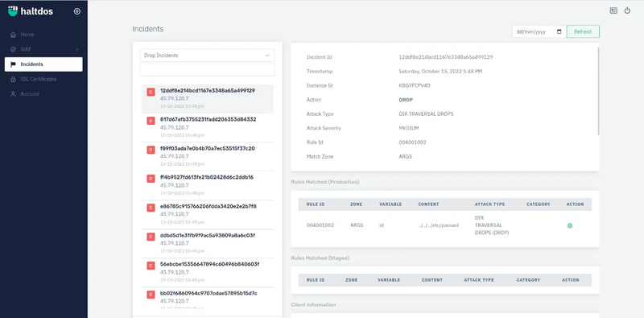Click red D badge of incident ff4b9527fd613fe21b02428d6c2ddb16
The height and width of the screenshot is (318, 644).
click(x=151, y=179)
